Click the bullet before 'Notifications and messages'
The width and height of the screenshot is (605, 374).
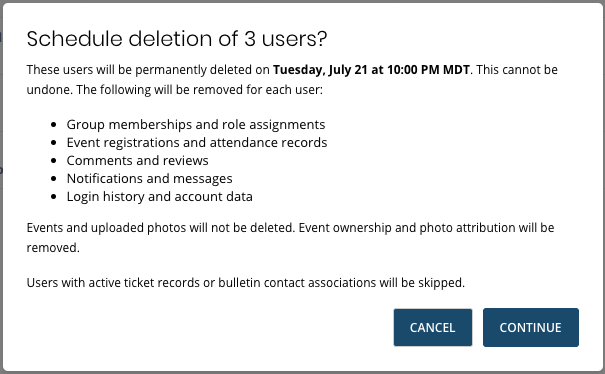click(54, 179)
